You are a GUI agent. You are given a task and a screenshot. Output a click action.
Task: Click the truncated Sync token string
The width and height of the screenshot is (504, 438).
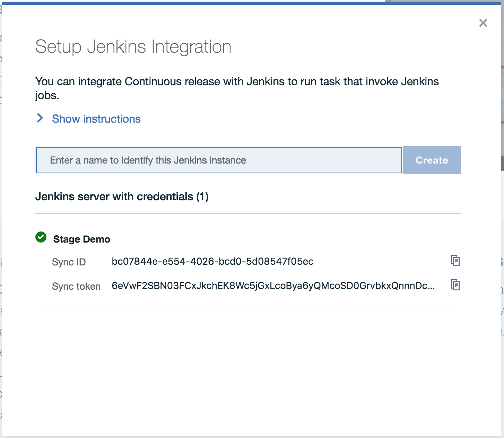273,286
